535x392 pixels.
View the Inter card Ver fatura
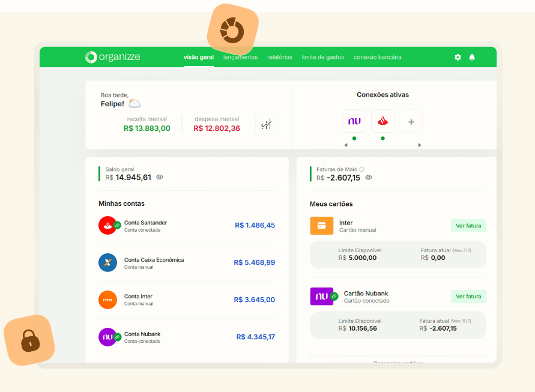point(468,226)
